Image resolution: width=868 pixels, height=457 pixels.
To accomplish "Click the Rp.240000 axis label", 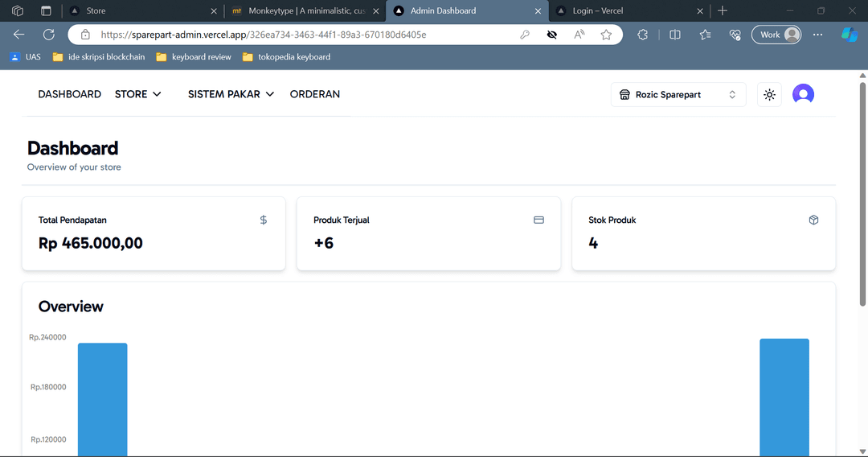I will point(47,337).
